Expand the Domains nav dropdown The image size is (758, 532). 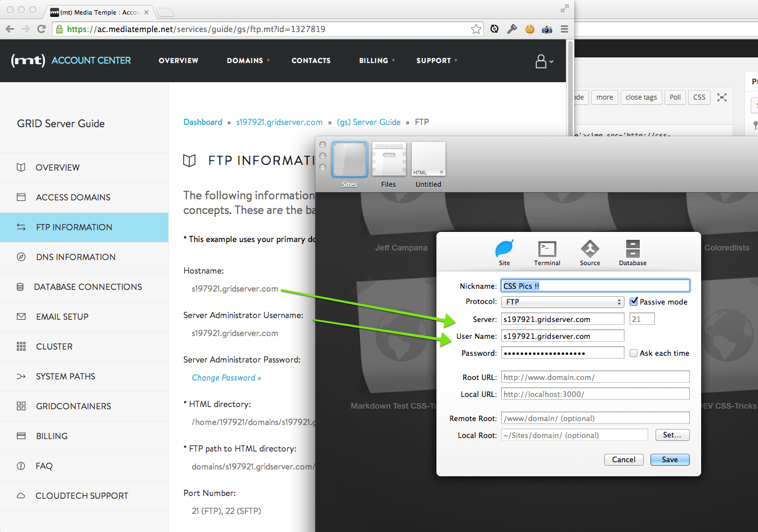[248, 61]
